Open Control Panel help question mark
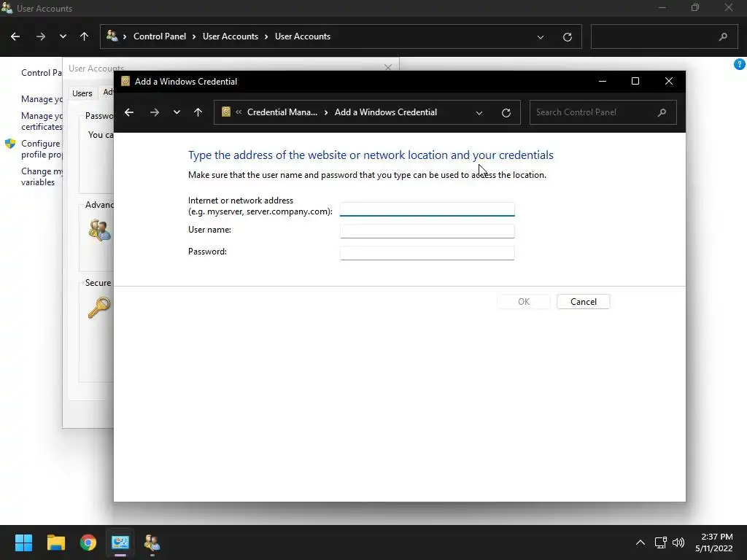The width and height of the screenshot is (747, 560). tap(740, 64)
